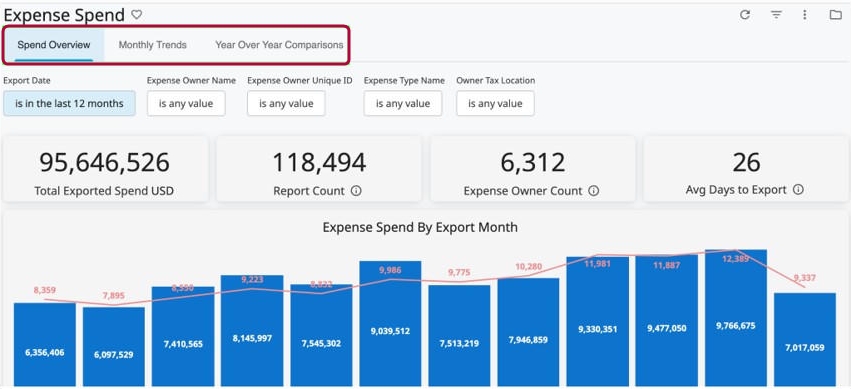Screen dimensions: 851x389
Task: Show info for Avg Days to Export
Action: 798,189
